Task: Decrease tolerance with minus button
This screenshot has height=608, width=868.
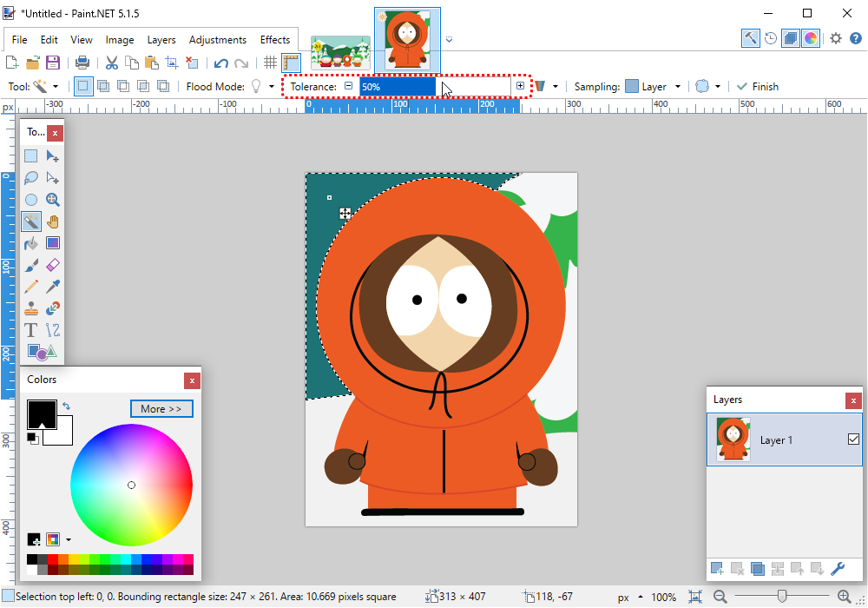Action: pyautogui.click(x=348, y=86)
